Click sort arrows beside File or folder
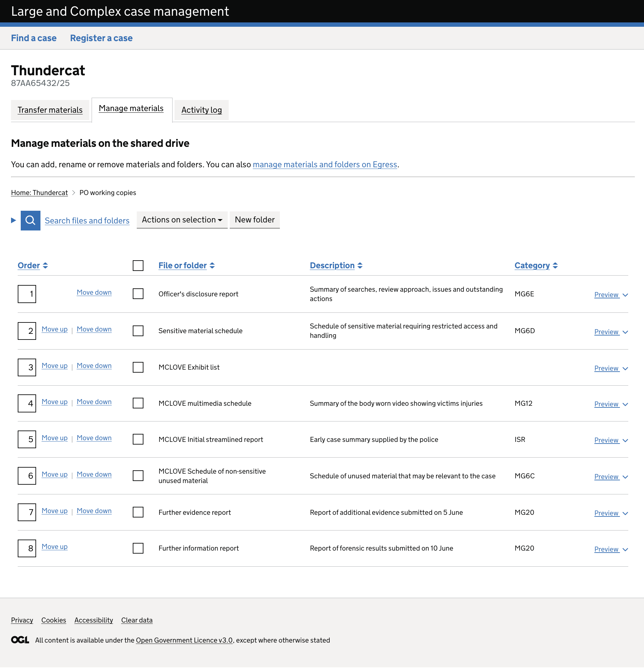644x669 pixels. coord(212,266)
